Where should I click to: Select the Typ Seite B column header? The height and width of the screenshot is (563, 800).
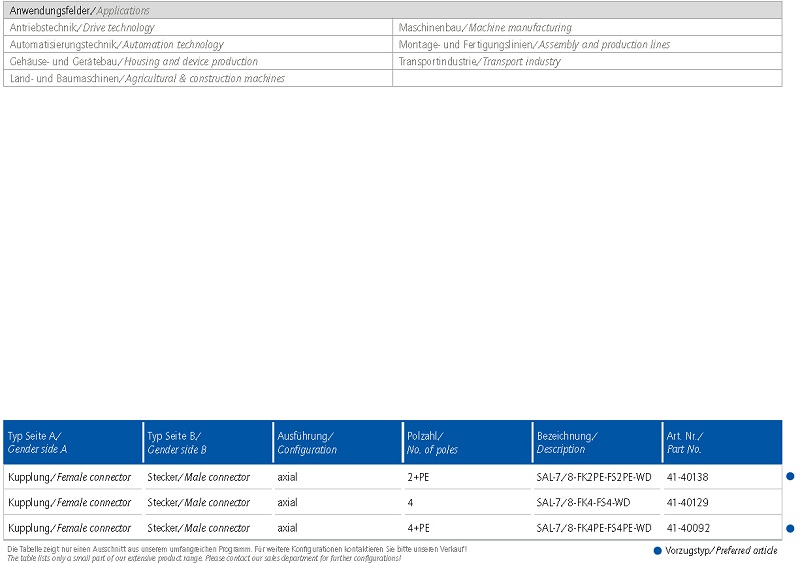point(176,442)
